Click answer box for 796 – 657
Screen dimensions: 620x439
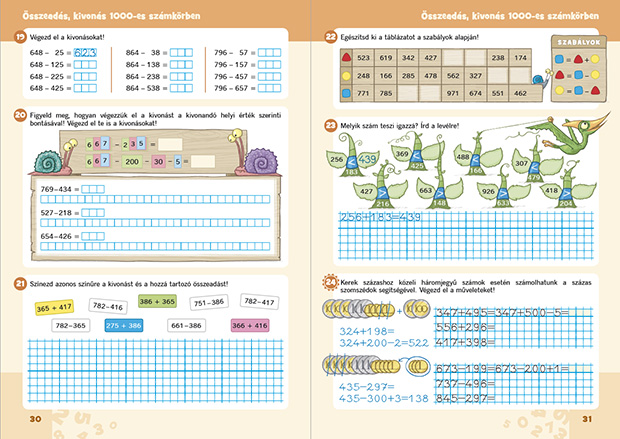269,88
